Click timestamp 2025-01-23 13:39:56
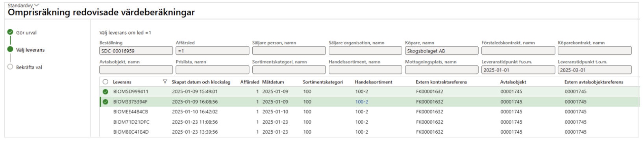The image size is (644, 145). click(x=195, y=132)
